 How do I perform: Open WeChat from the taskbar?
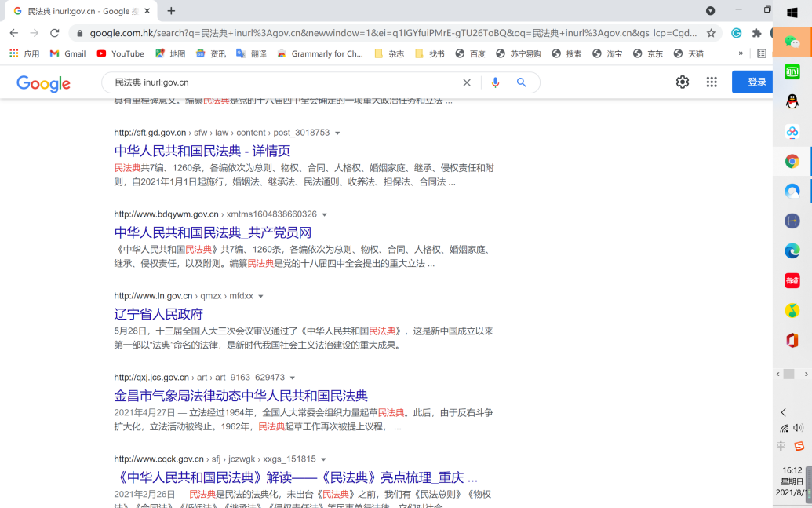coord(792,42)
